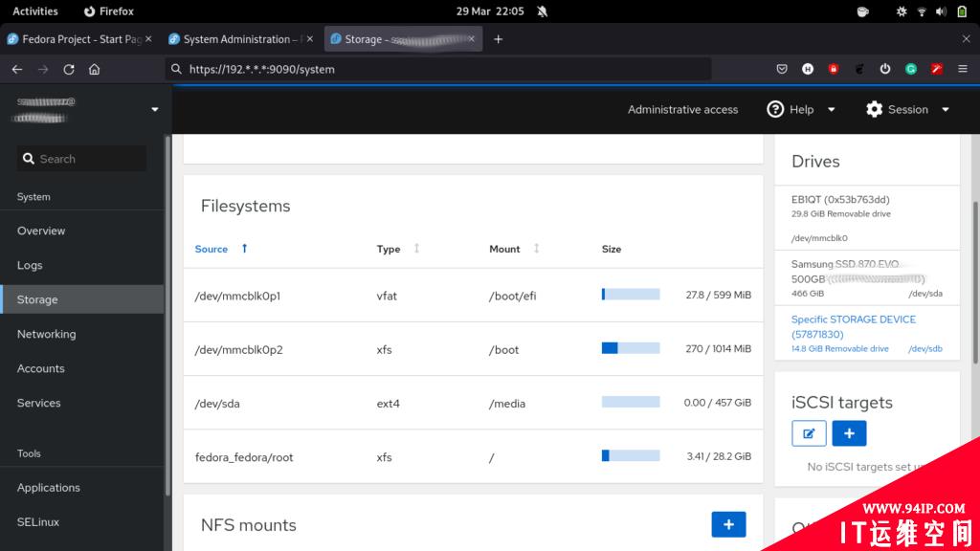980x551 pixels.
Task: Edit iSCSI targets with pencil button
Action: [x=809, y=433]
